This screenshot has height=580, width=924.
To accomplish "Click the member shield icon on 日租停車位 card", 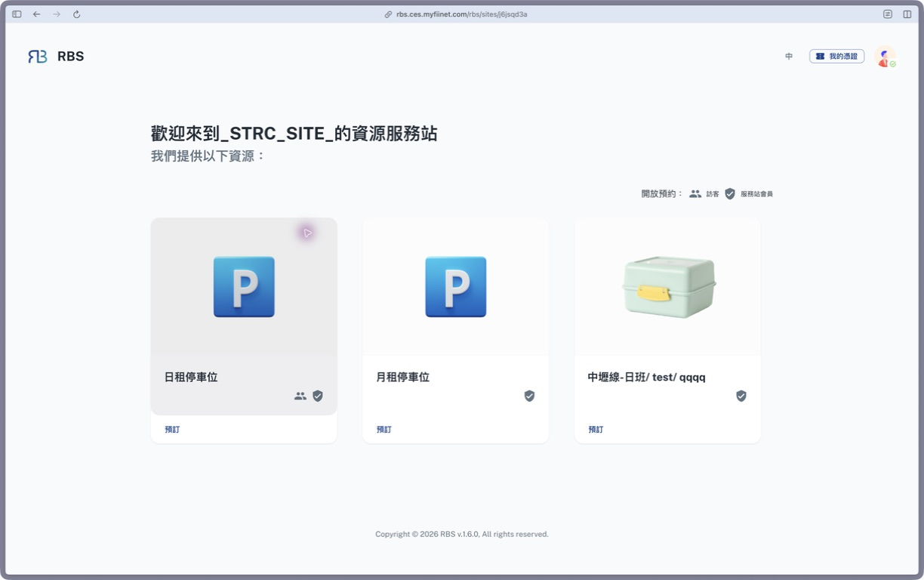I will 318,396.
